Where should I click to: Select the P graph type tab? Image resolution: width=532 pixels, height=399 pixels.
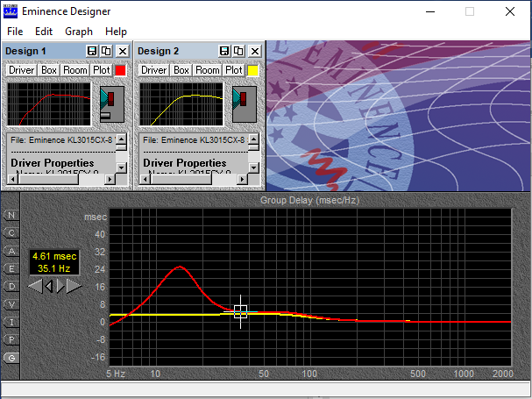11,339
